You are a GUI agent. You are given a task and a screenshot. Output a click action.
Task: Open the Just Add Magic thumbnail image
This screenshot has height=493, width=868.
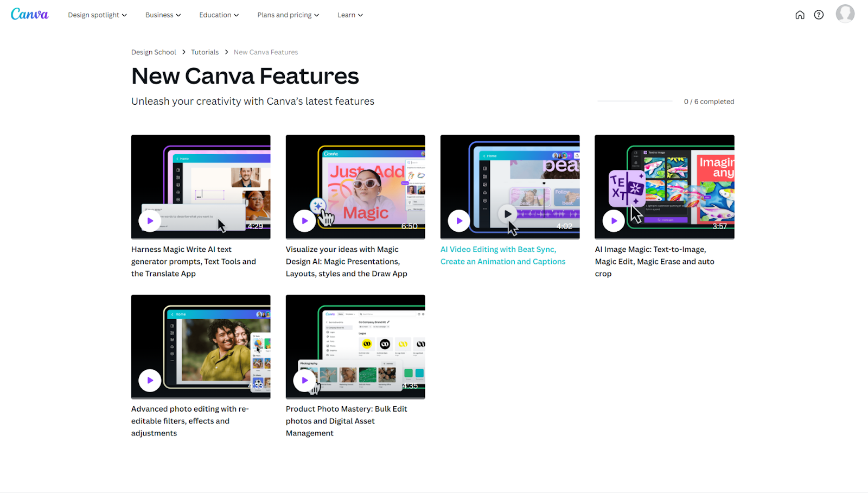tap(355, 187)
